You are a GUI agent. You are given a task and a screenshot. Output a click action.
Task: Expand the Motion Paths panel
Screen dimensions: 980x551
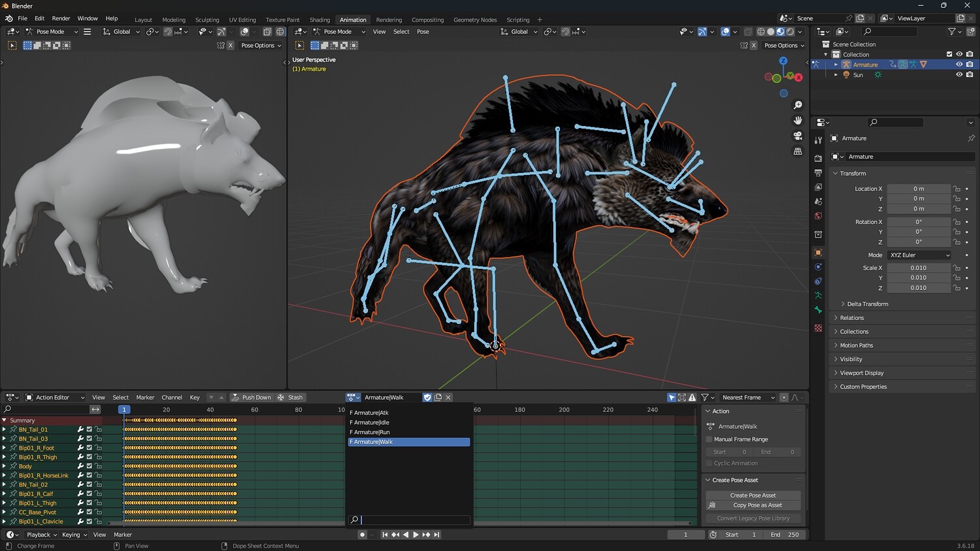click(856, 345)
